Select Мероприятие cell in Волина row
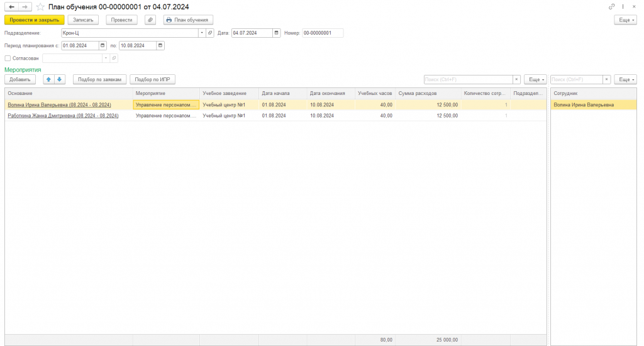 [166, 105]
